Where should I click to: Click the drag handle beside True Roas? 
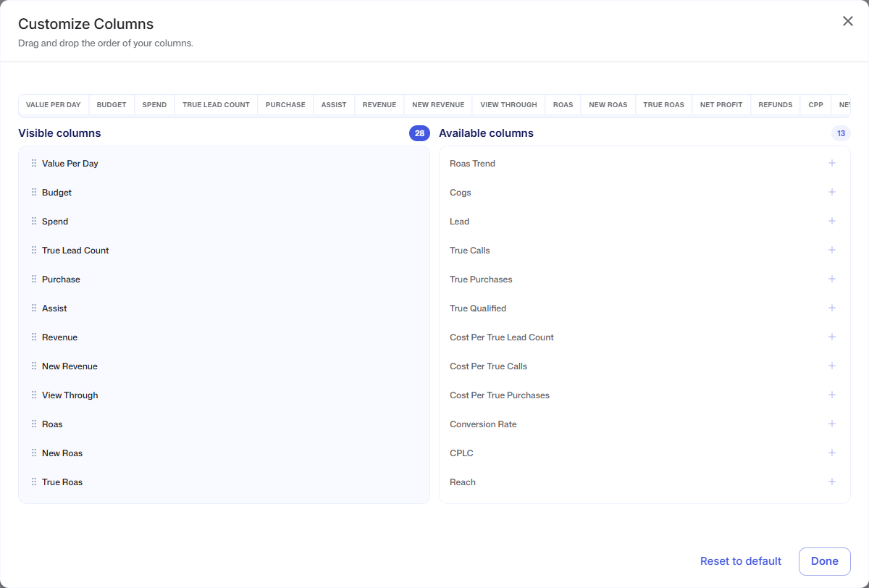click(34, 482)
